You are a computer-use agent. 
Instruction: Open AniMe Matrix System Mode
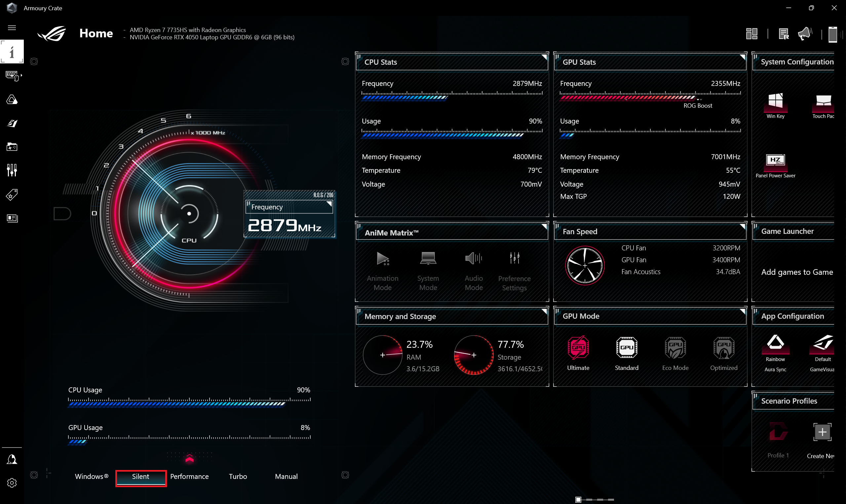(x=428, y=271)
